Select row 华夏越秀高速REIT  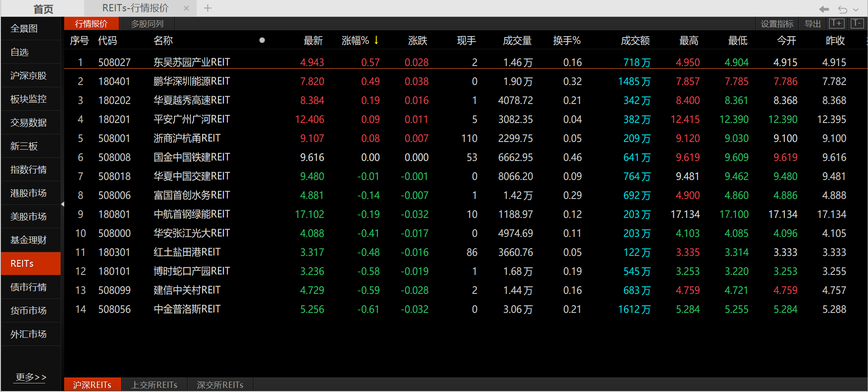tap(466, 100)
